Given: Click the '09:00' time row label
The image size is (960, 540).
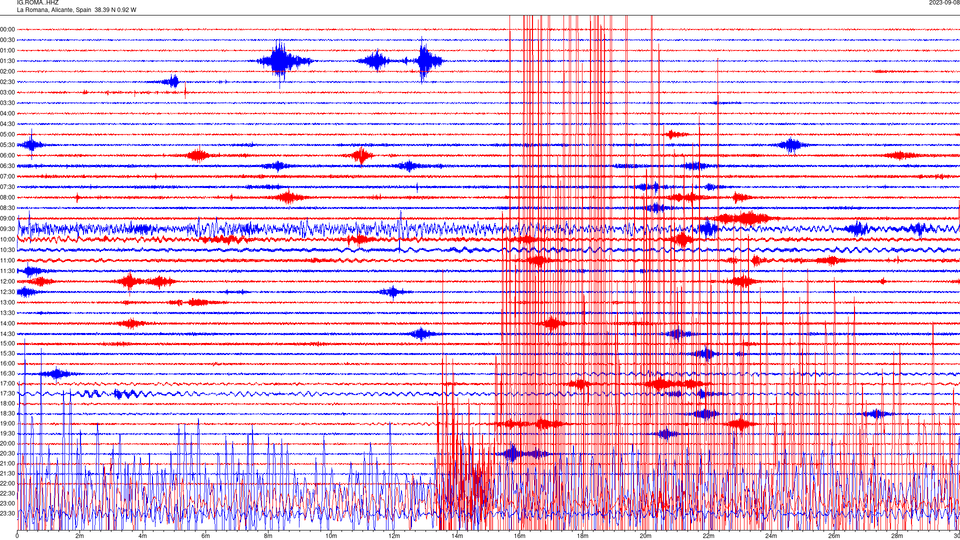Looking at the screenshot, I should (x=8, y=218).
